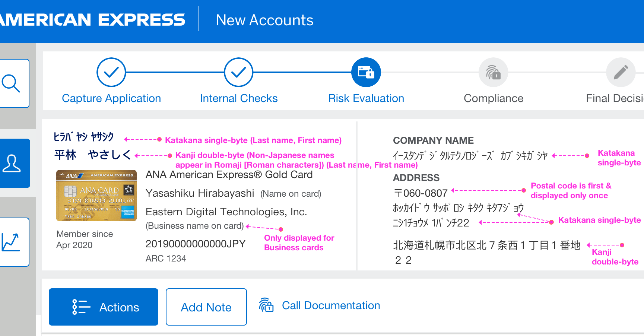This screenshot has width=644, height=336.
Task: Click the Risk Evaluation card-and-lock step icon
Action: pos(366,72)
